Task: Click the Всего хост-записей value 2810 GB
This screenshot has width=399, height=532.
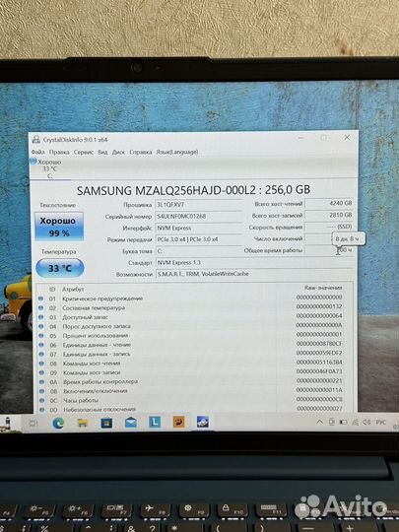Action: (329, 215)
